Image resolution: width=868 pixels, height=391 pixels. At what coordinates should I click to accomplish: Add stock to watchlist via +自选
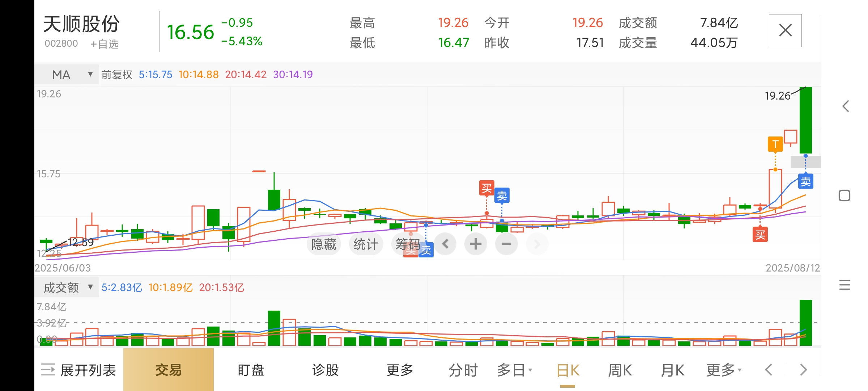click(x=104, y=44)
